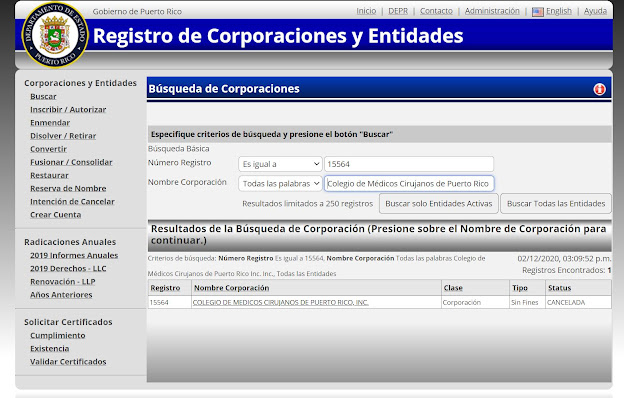Open Años Anteriores link

pyautogui.click(x=61, y=295)
